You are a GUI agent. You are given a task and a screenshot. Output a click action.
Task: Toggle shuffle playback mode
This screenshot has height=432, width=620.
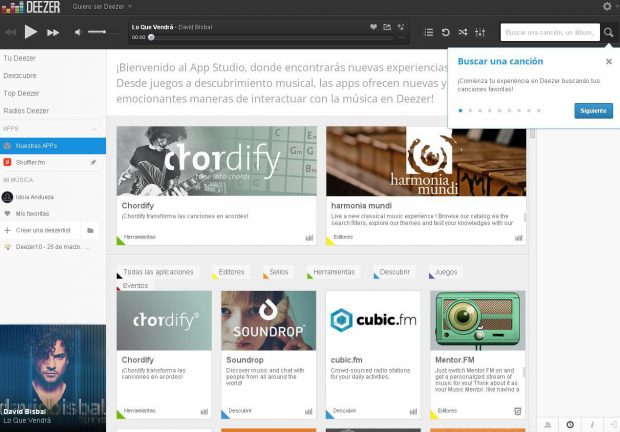(463, 32)
